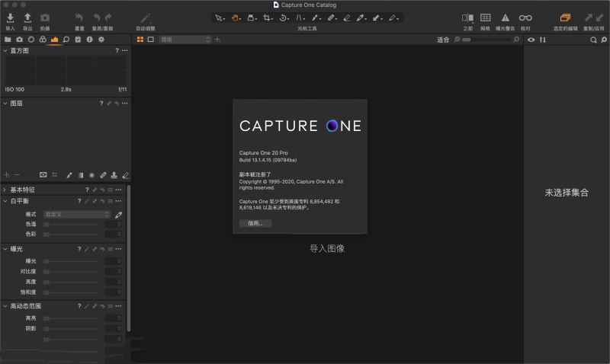Pick the white balance eyedropper tool

pos(118,215)
